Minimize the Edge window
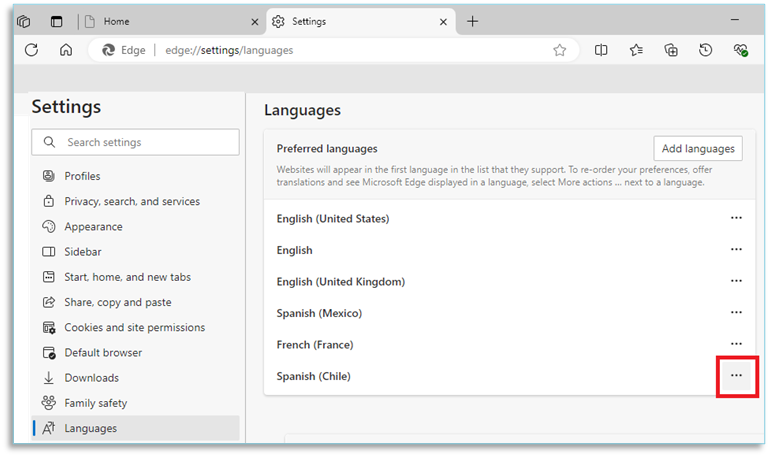 [x=735, y=20]
